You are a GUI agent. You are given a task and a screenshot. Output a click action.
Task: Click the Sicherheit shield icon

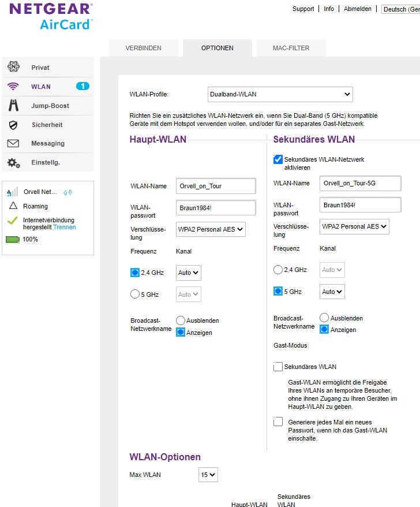point(13,125)
